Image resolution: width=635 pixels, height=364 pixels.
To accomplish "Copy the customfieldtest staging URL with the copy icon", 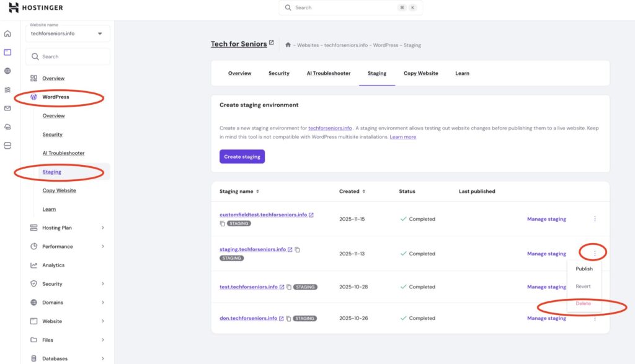I will [223, 223].
